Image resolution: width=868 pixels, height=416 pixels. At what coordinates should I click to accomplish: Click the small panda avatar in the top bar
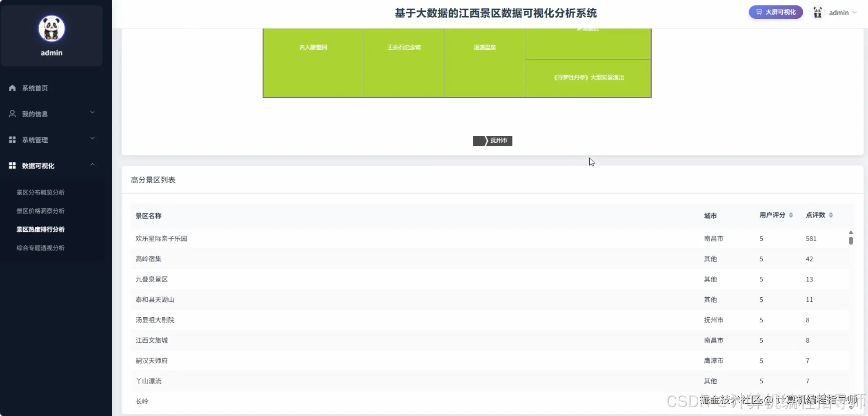pyautogui.click(x=817, y=13)
